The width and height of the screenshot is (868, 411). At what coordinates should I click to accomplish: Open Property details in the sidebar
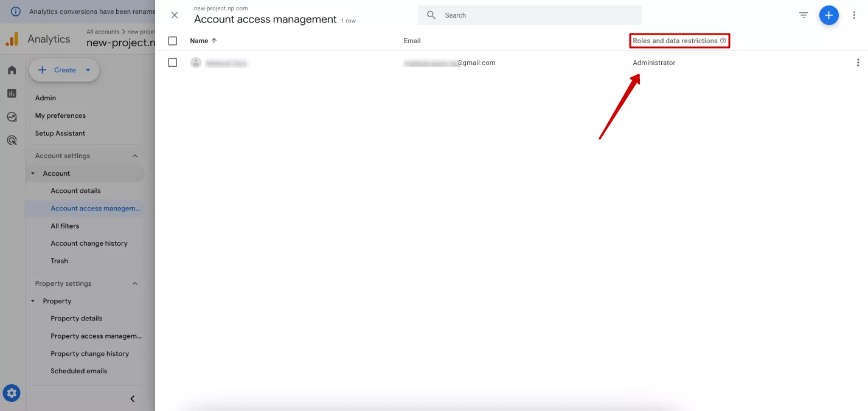(77, 319)
